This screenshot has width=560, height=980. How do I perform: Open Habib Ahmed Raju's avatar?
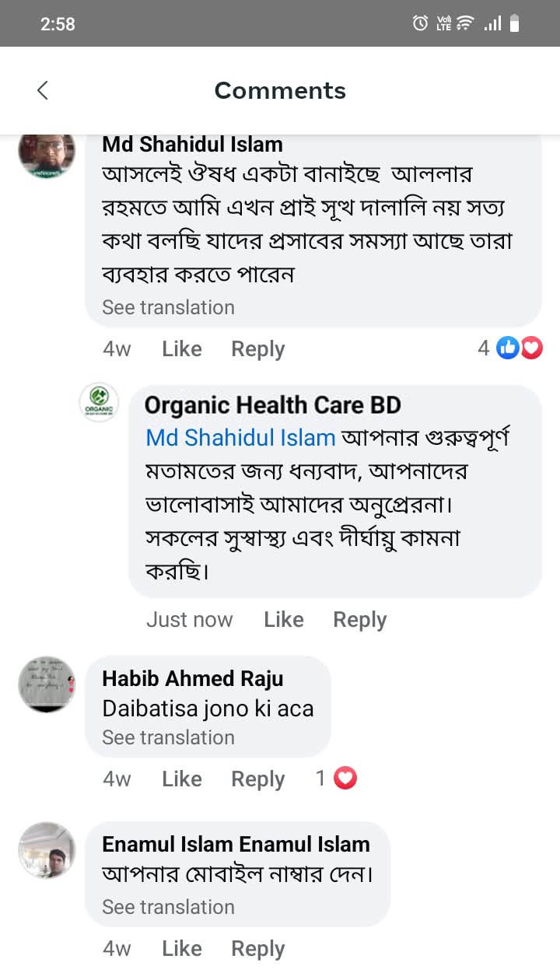tap(47, 684)
